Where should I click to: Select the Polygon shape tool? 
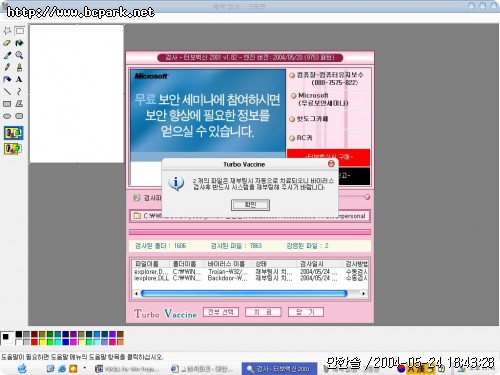(x=20, y=104)
